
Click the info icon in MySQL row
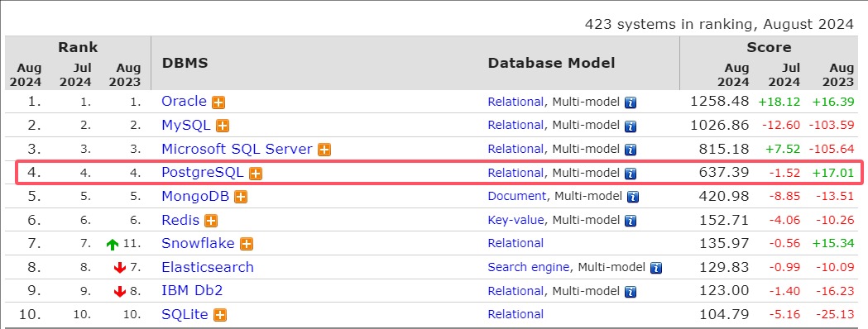[631, 126]
